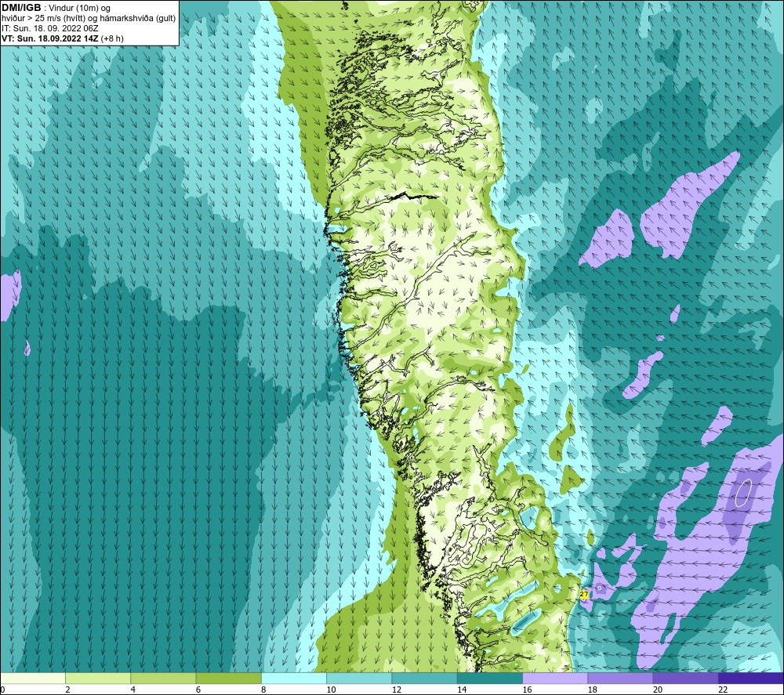784x695 pixels.
Task: Click the "IT: Sun. 18. 09. 2022 06Z" line
Action: (49, 28)
